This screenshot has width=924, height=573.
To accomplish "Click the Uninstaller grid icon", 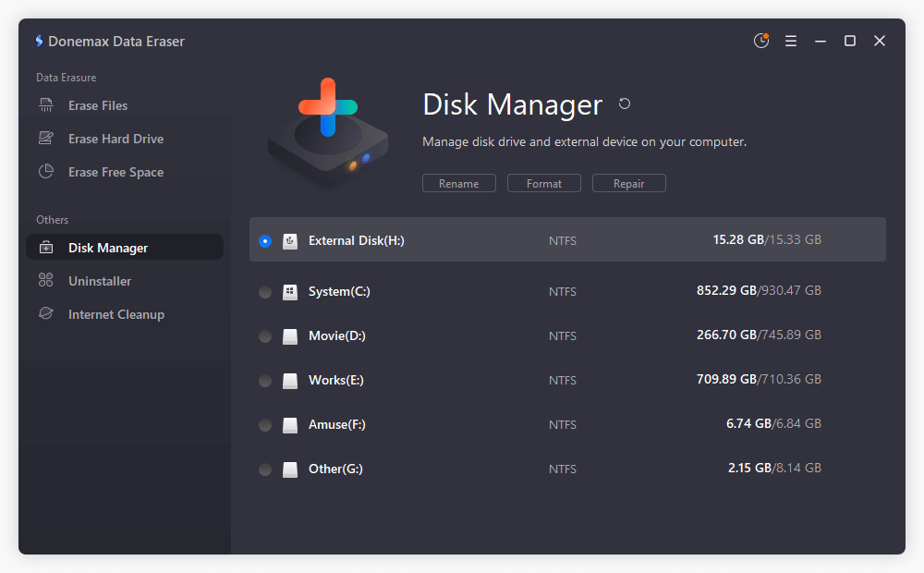I will pos(46,280).
